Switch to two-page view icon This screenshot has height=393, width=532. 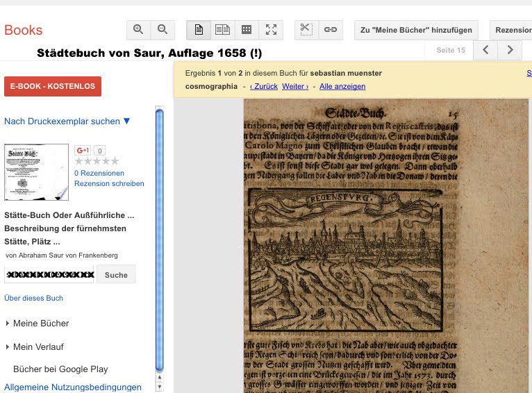pyautogui.click(x=222, y=30)
